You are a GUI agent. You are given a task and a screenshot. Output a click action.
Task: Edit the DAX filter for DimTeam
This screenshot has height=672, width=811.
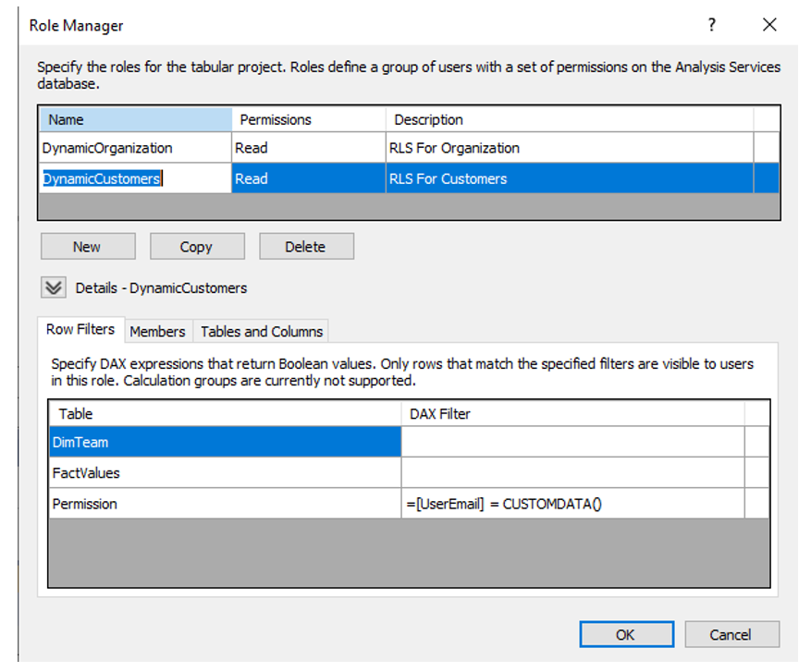[x=573, y=442]
